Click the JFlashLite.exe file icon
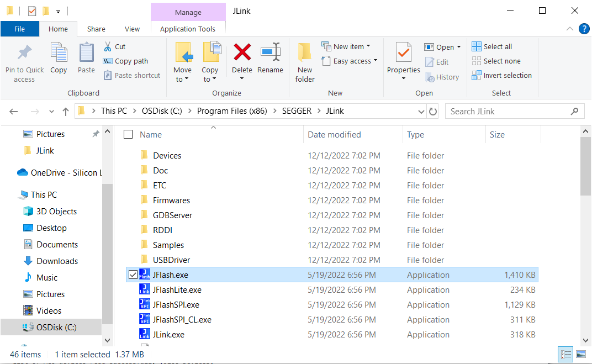This screenshot has width=592, height=364. coord(145,289)
